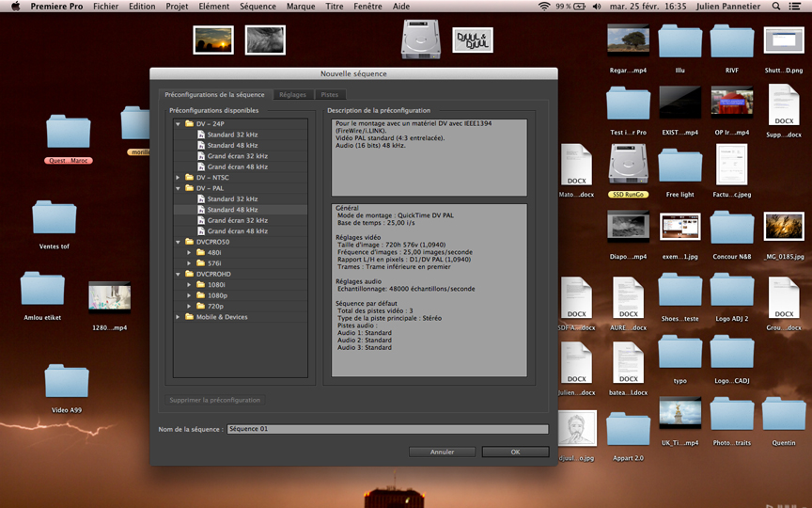Open the Préconfigurations de la séquence tab
The width and height of the screenshot is (812, 508).
(214, 94)
